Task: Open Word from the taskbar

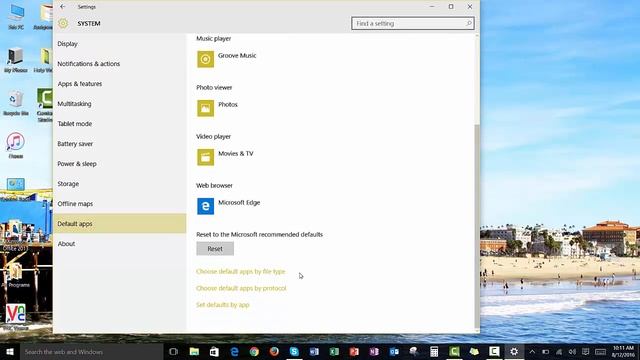Action: (x=314, y=351)
